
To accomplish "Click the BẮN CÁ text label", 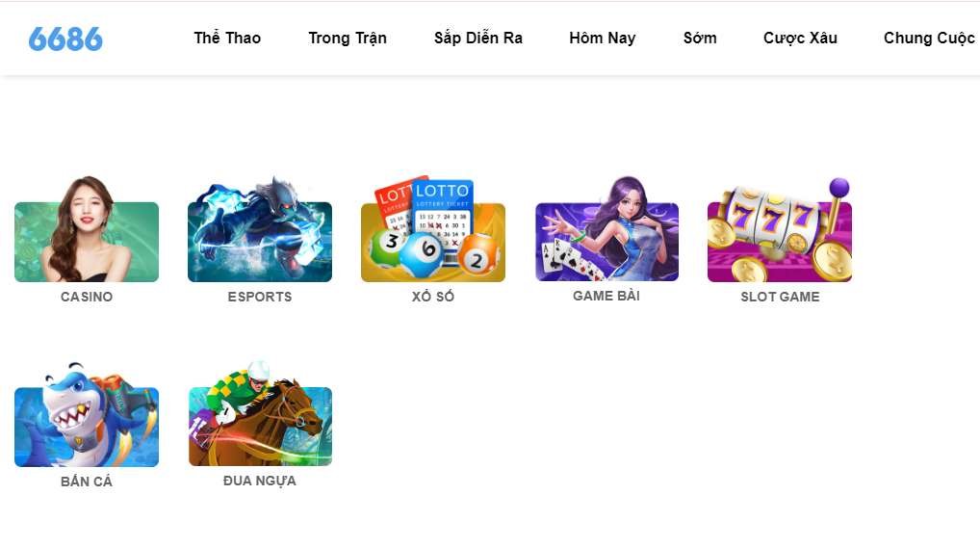I will pyautogui.click(x=87, y=482).
